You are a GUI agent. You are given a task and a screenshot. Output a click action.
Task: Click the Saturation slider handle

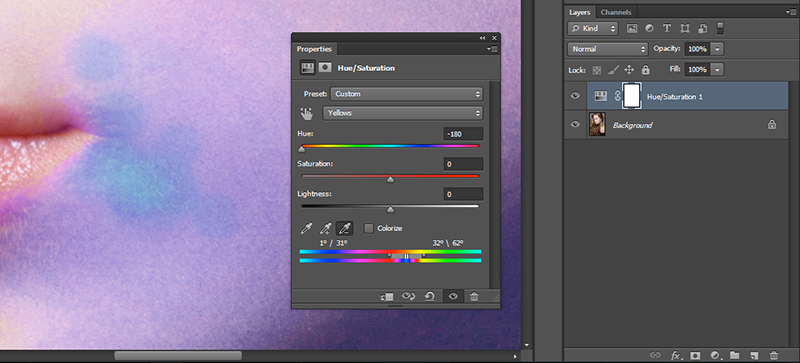(x=390, y=180)
